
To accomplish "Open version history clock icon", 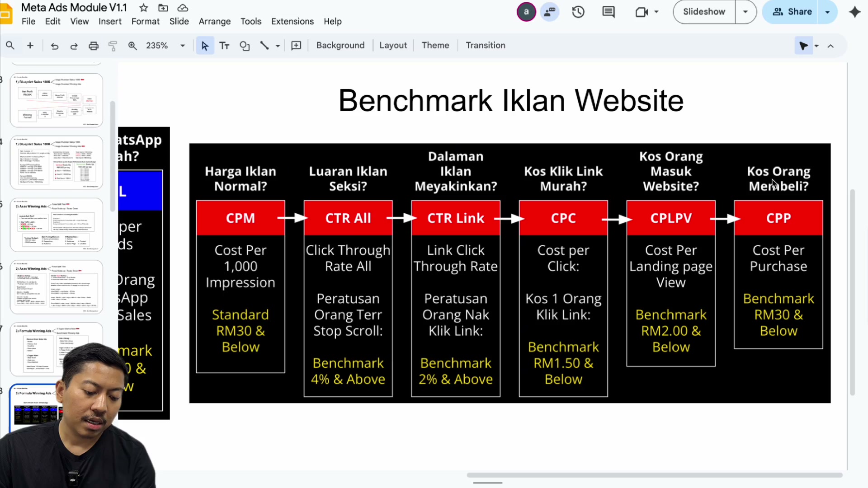I will tap(578, 12).
